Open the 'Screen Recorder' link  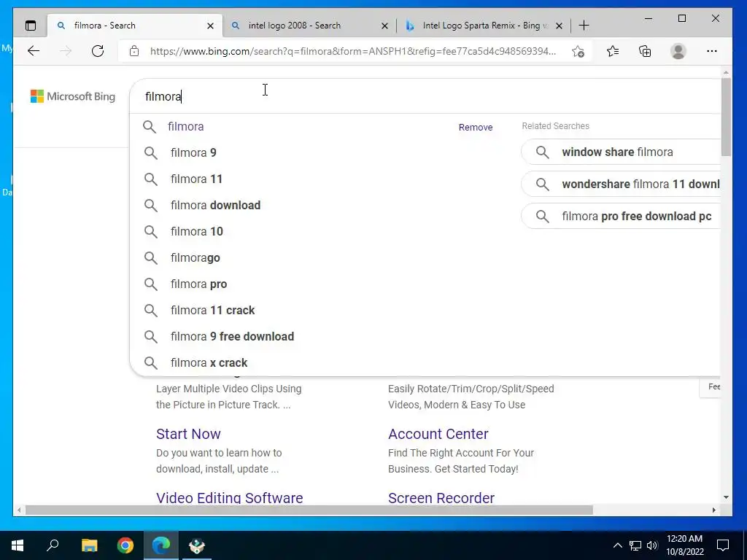(441, 497)
